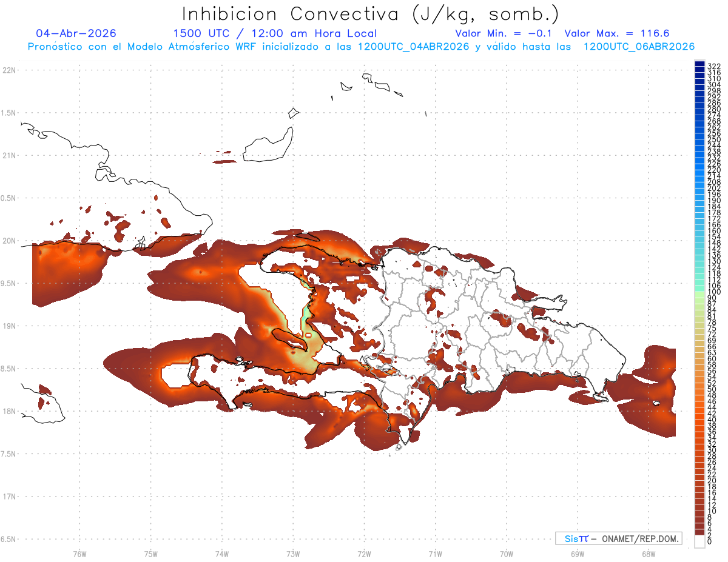Screen dimensions: 728x562
Task: Click the small red-outlined white square in the gulf
Action: click(308, 335)
